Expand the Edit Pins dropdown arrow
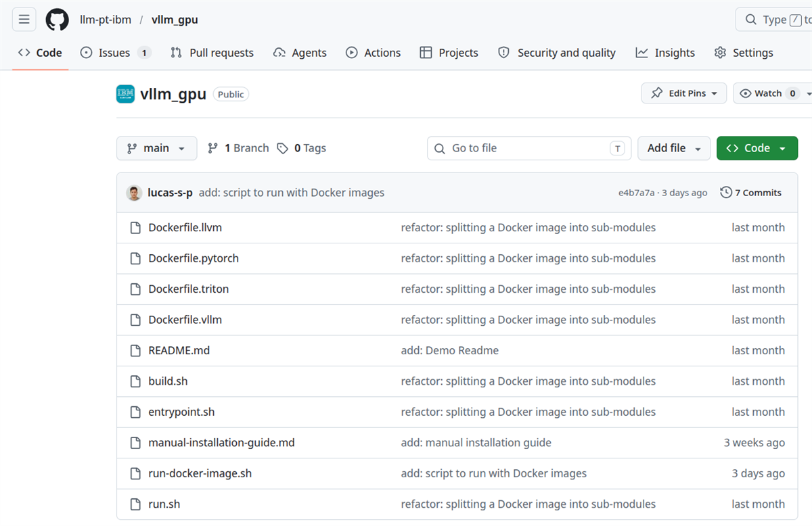Screen dimensions: 812x526 714,93
